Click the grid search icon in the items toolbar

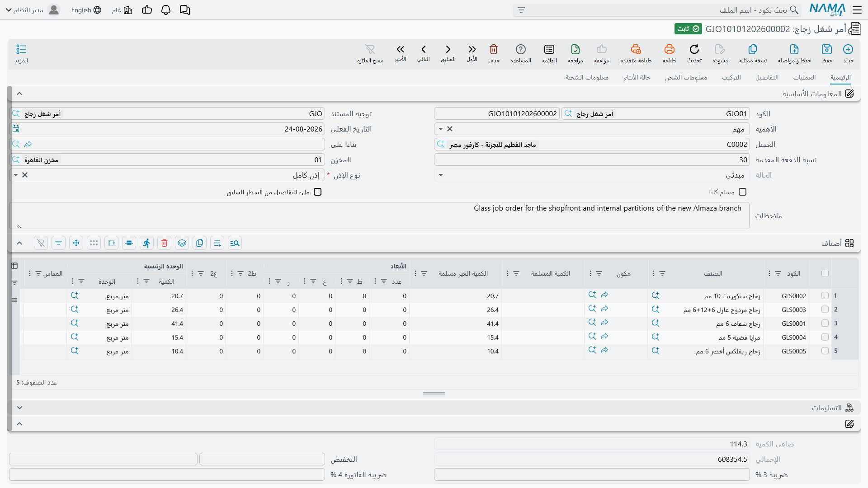point(235,243)
